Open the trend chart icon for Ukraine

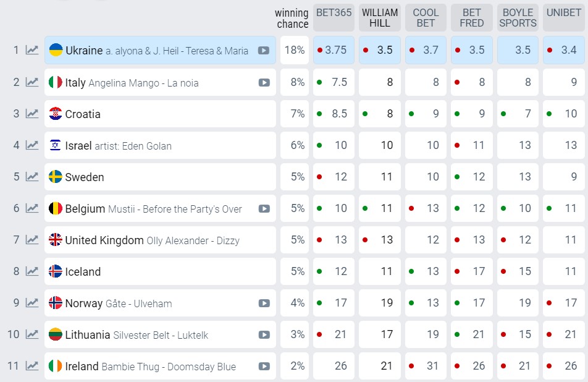coord(31,50)
